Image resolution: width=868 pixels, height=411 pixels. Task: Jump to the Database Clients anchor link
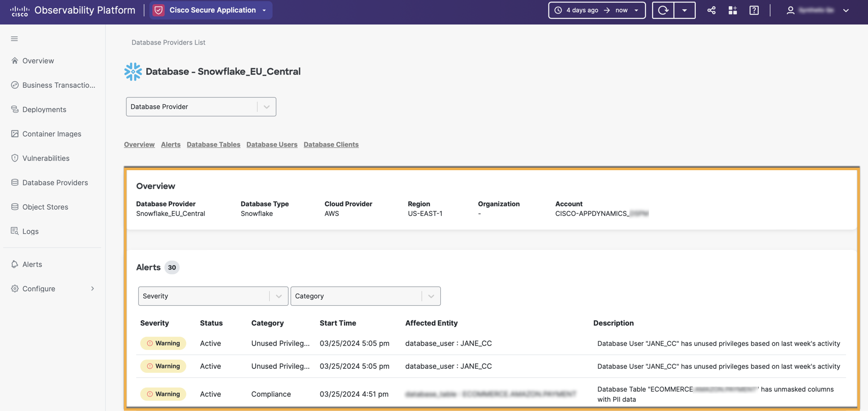point(331,144)
